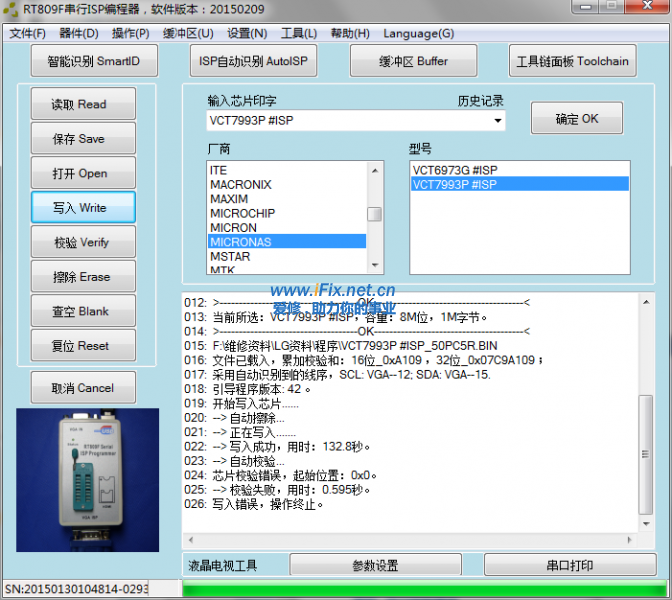Screen dimensions: 672x600
Task: Select VCT6973G #ISP in the model list
Action: click(x=520, y=170)
